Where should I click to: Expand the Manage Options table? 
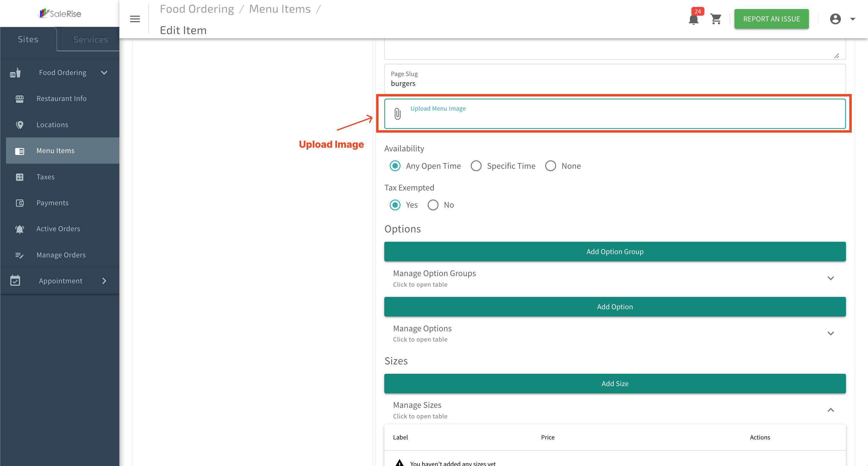pyautogui.click(x=615, y=334)
